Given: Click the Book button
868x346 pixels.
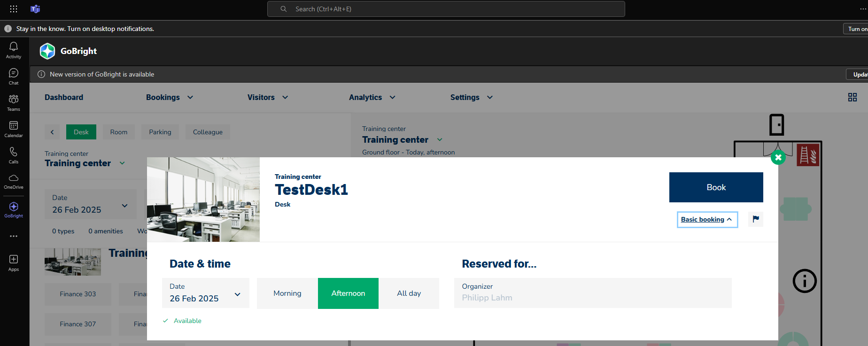Looking at the screenshot, I should click(716, 187).
